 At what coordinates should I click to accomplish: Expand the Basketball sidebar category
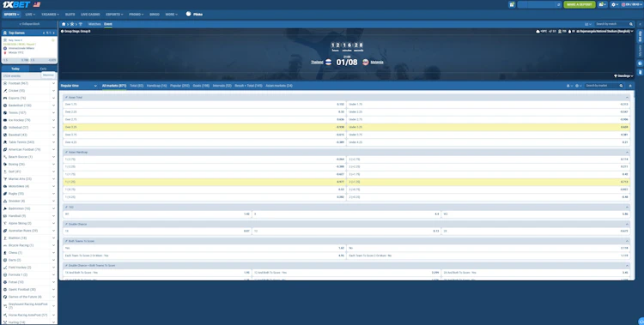pyautogui.click(x=53, y=105)
